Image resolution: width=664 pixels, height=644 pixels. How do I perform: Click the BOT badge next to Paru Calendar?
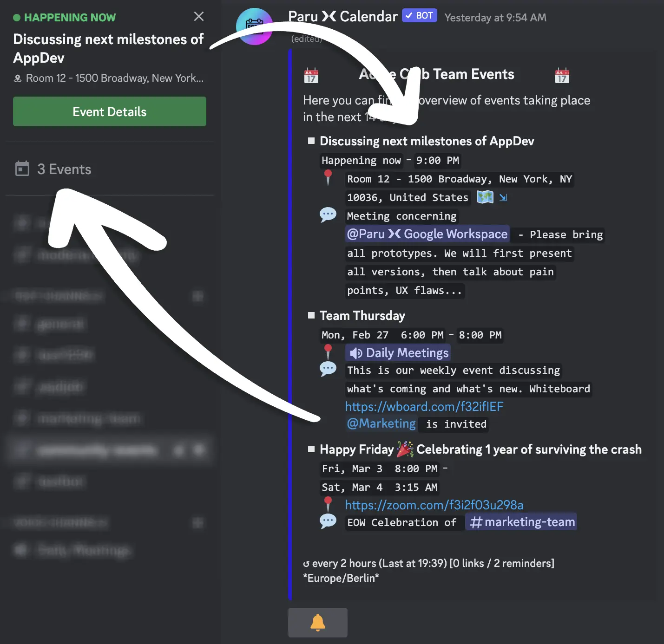[420, 16]
